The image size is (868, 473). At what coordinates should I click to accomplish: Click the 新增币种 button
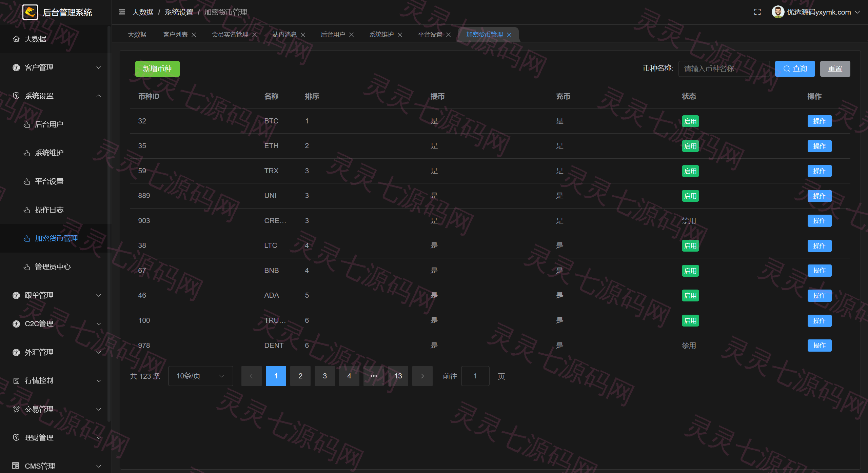tap(157, 69)
